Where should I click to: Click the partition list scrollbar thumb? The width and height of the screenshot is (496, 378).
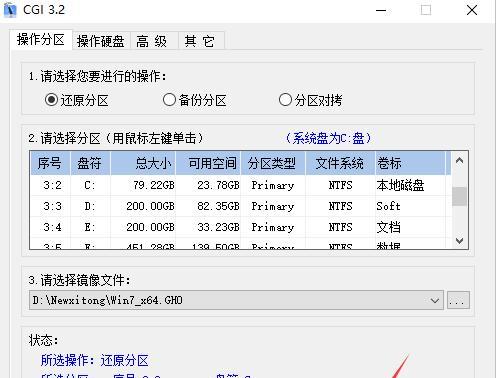tap(459, 196)
